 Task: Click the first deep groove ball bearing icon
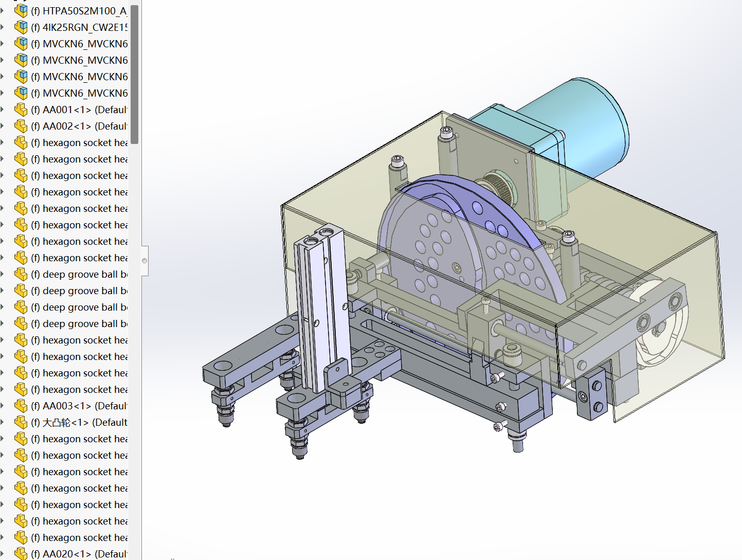21,274
